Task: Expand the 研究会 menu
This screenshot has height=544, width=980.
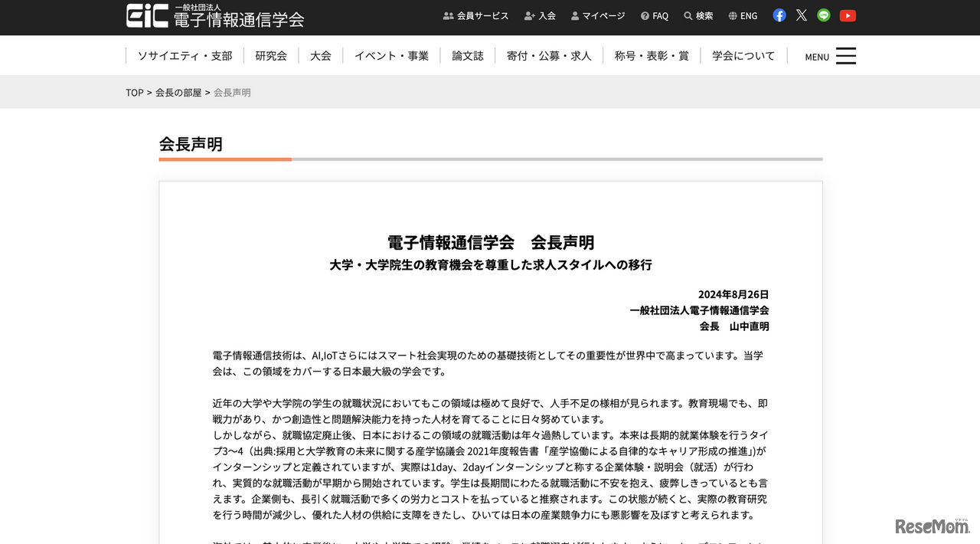Action: pos(271,56)
